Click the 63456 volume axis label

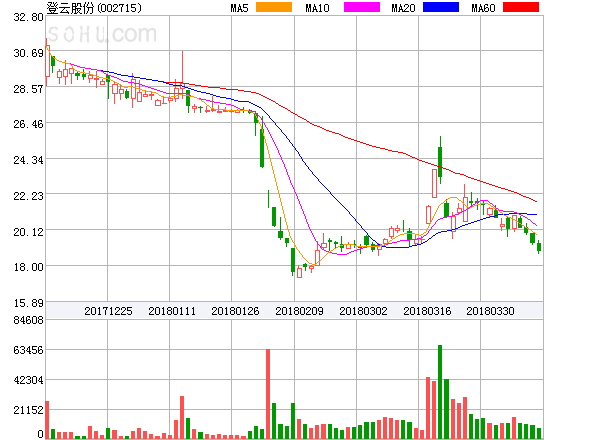click(x=28, y=350)
